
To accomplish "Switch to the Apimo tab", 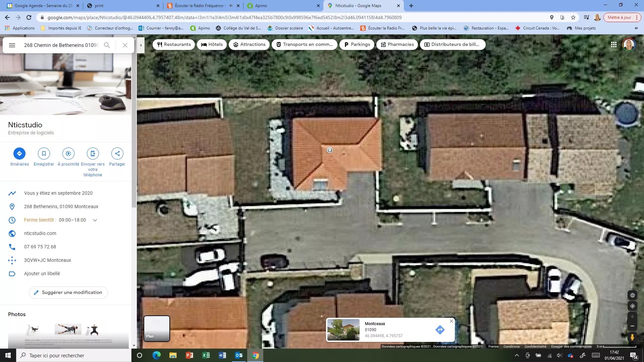I will tap(283, 6).
